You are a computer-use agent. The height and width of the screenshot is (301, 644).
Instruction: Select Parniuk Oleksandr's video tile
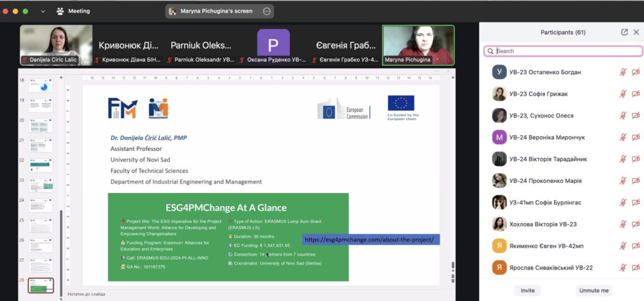click(x=201, y=45)
